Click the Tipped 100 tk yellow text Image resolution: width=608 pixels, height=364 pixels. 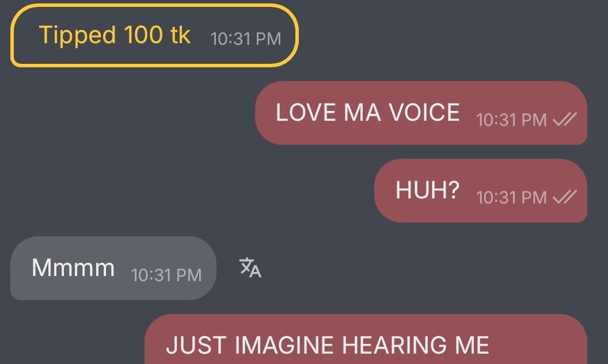pyautogui.click(x=115, y=35)
